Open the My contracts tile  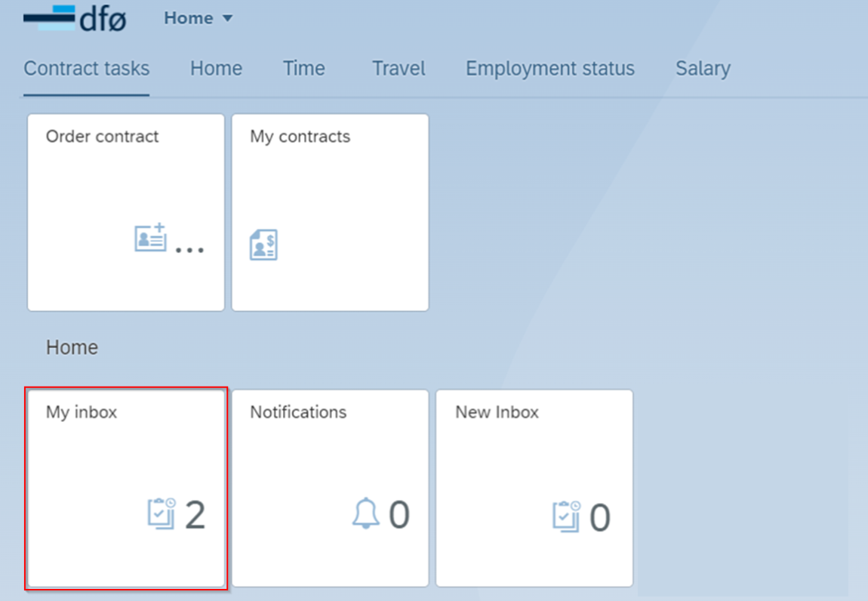coord(330,213)
